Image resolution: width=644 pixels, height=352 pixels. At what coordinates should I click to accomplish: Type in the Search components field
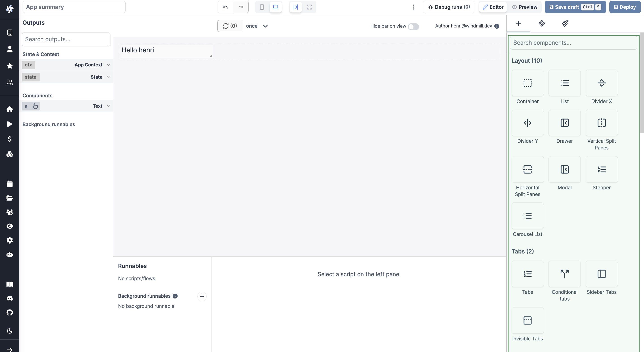[573, 43]
